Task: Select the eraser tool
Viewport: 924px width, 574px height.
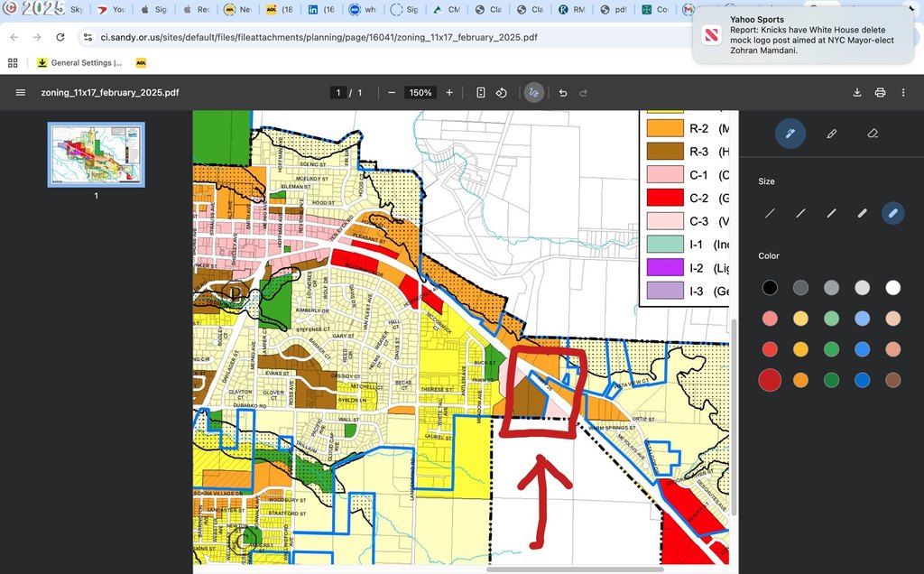Action: coord(872,134)
